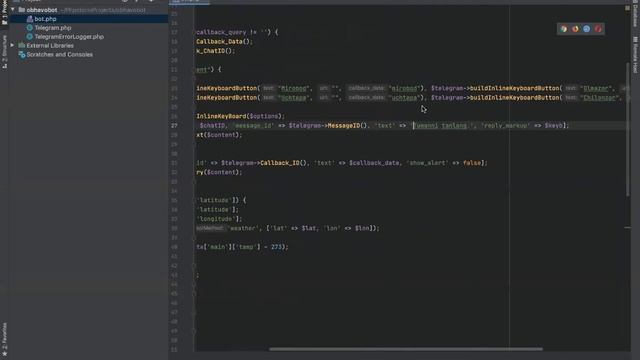The image size is (640, 360).
Task: Select Scratches and Consoles in the tree
Action: point(60,54)
